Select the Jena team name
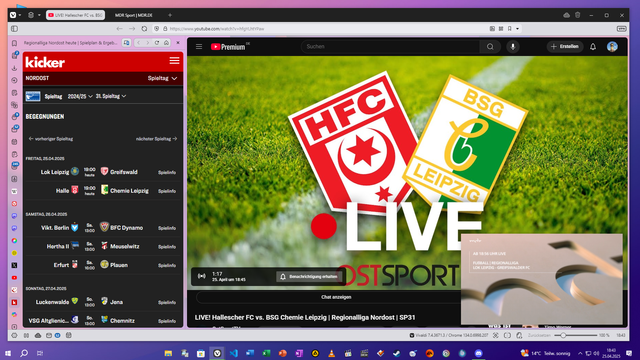Image resolution: width=640 pixels, height=360 pixels. coord(116,302)
